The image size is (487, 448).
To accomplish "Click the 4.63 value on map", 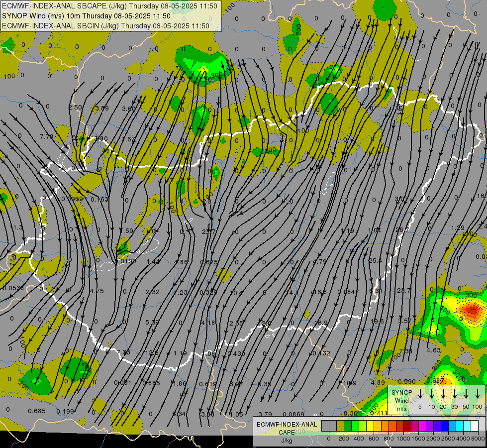I will pos(434,350).
